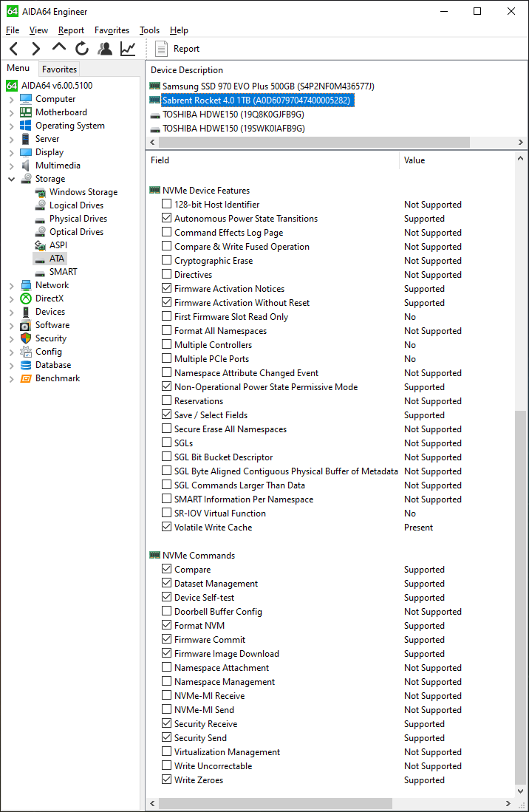Select the Multimedia speaker icon
The height and width of the screenshot is (812, 529).
(x=26, y=166)
